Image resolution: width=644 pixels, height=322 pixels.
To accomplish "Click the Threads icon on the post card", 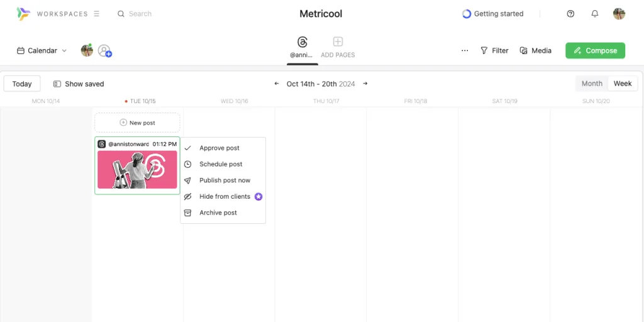I will coord(101,144).
